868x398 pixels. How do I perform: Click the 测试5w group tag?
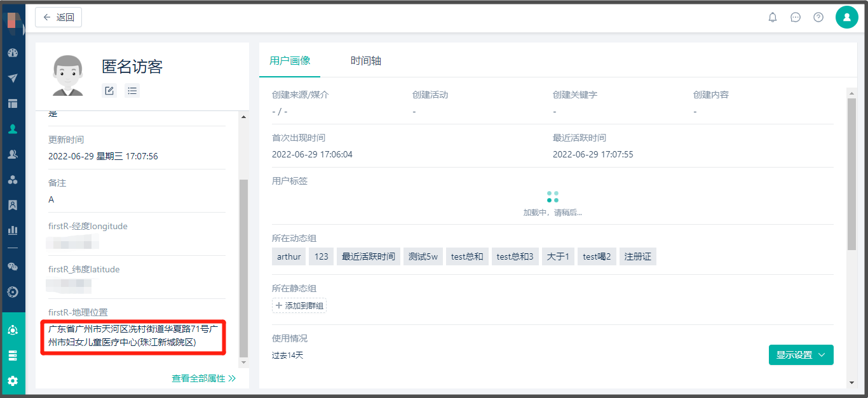pos(423,256)
